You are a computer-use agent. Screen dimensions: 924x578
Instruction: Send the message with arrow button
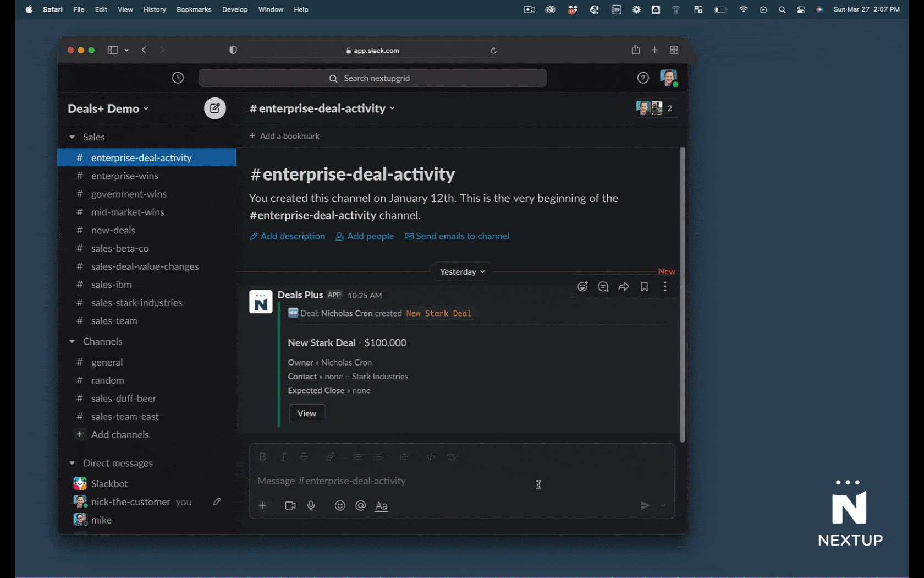pyautogui.click(x=645, y=506)
